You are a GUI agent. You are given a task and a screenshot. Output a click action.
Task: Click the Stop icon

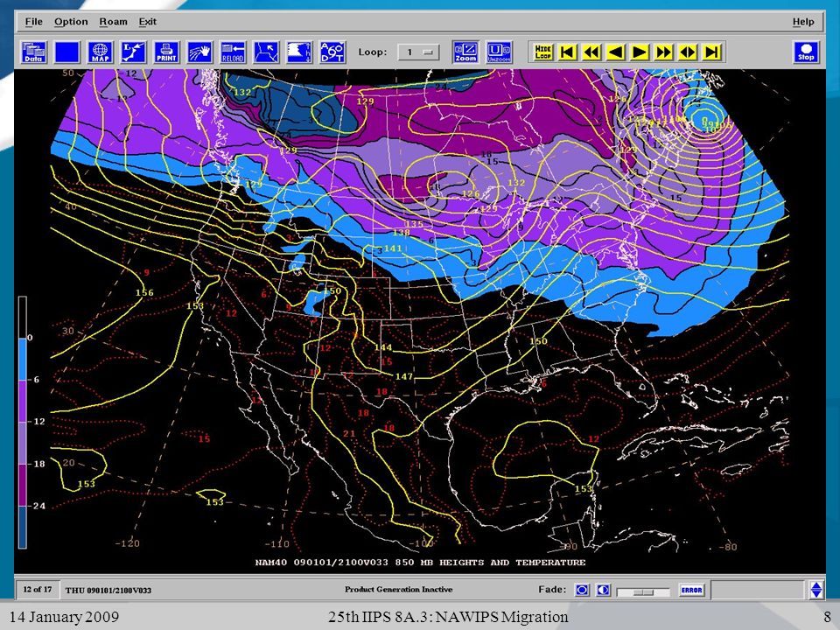point(806,52)
